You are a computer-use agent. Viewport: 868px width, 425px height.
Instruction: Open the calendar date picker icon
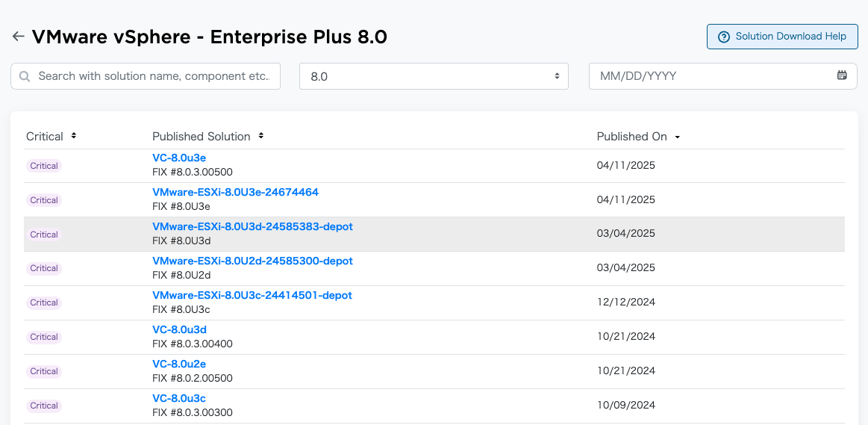842,75
